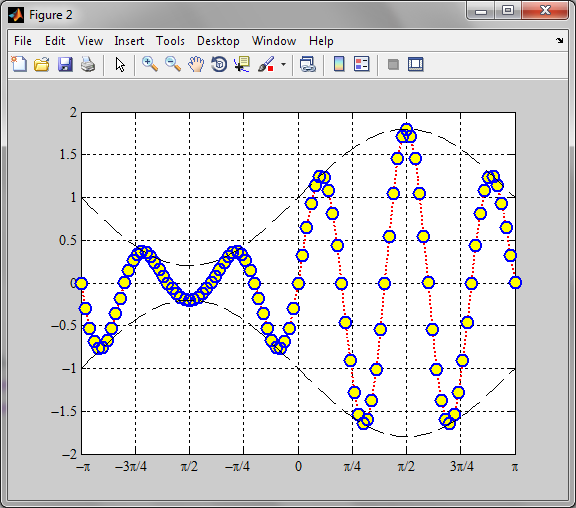This screenshot has width=576, height=508.
Task: Click the New Figure icon
Action: [x=19, y=64]
